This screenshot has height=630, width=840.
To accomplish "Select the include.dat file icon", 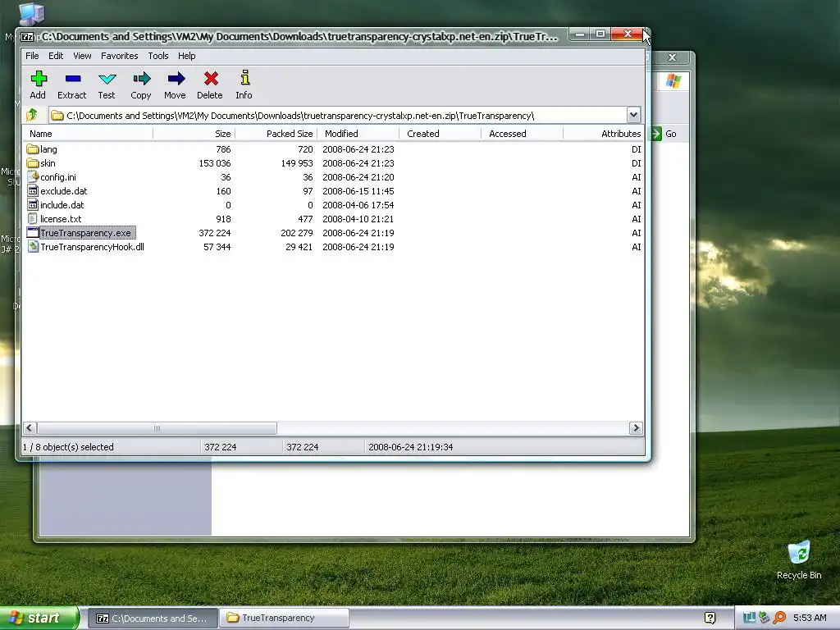I will coord(33,204).
